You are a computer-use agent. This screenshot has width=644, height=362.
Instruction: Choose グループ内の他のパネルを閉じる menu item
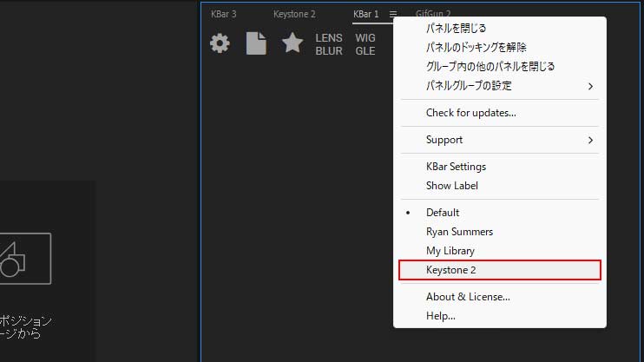click(x=499, y=67)
